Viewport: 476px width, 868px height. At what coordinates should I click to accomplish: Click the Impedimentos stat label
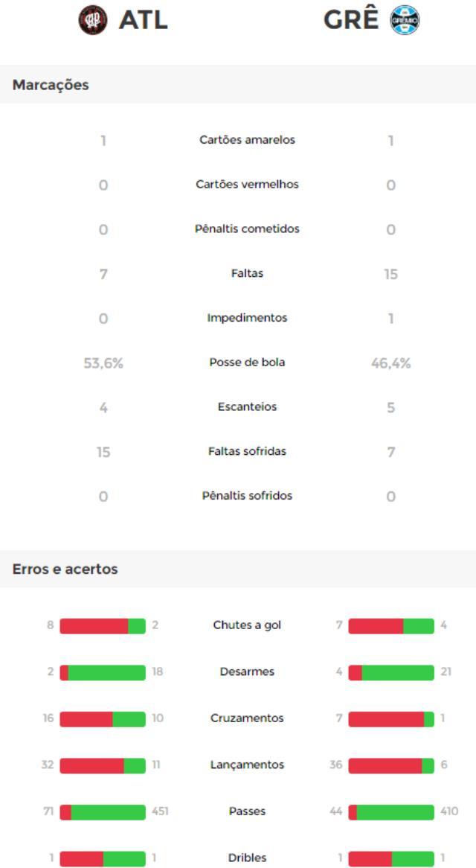247,319
